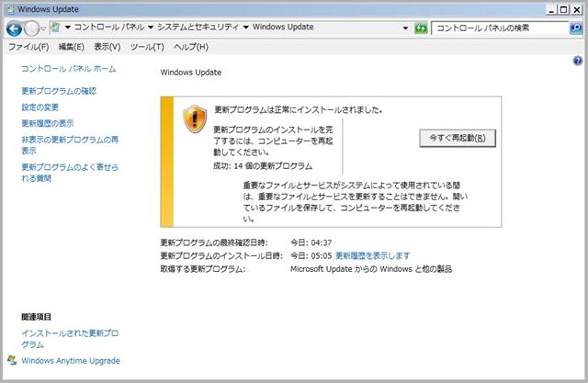588x383 pixels.
Task: Click 非表示の更新プログラムの再表示 link
Action: [70, 145]
